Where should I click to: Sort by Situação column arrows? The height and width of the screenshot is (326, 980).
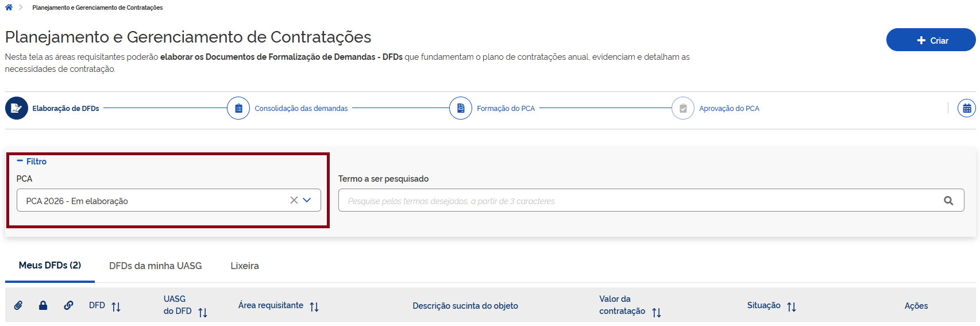click(792, 306)
